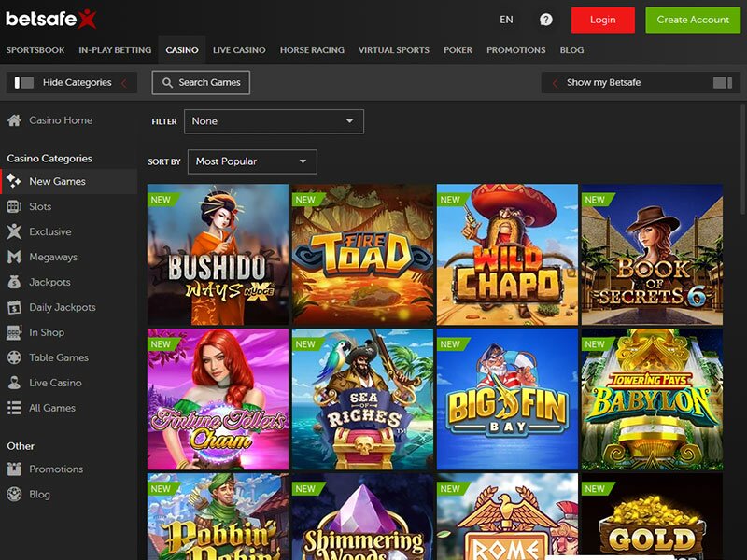Open the Exclusive games icon
The image size is (747, 560).
(x=12, y=231)
